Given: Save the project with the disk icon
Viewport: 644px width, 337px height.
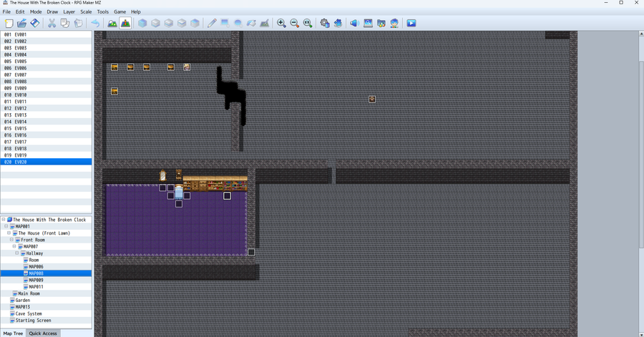Looking at the screenshot, I should click(x=35, y=24).
